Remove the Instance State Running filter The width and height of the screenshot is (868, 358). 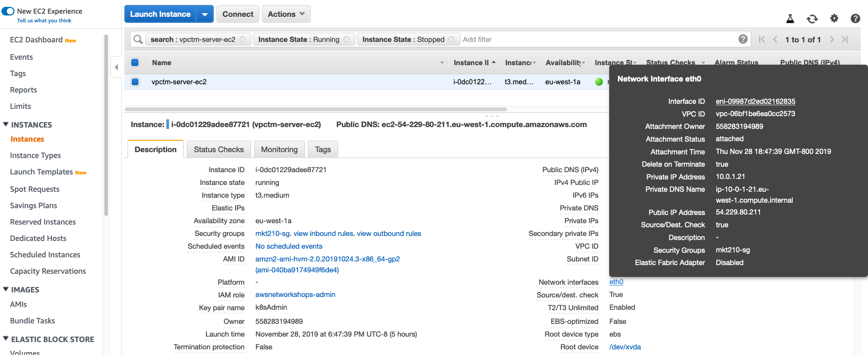347,40
